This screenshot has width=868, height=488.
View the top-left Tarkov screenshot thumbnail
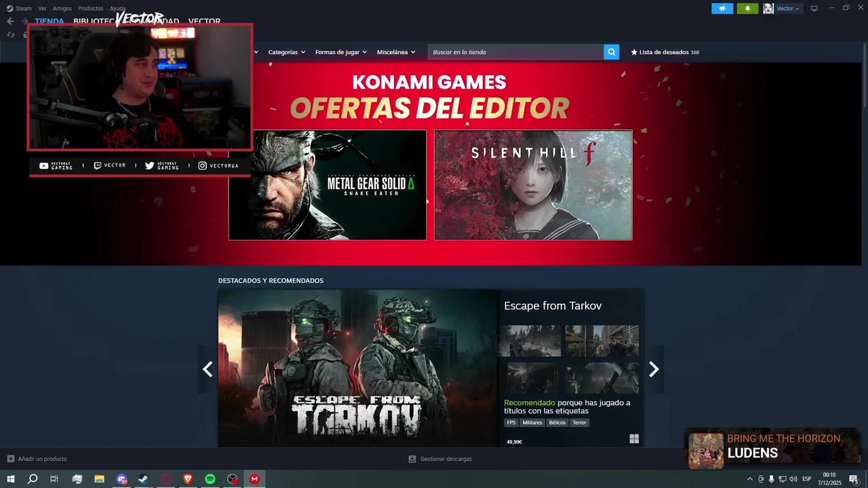point(530,341)
